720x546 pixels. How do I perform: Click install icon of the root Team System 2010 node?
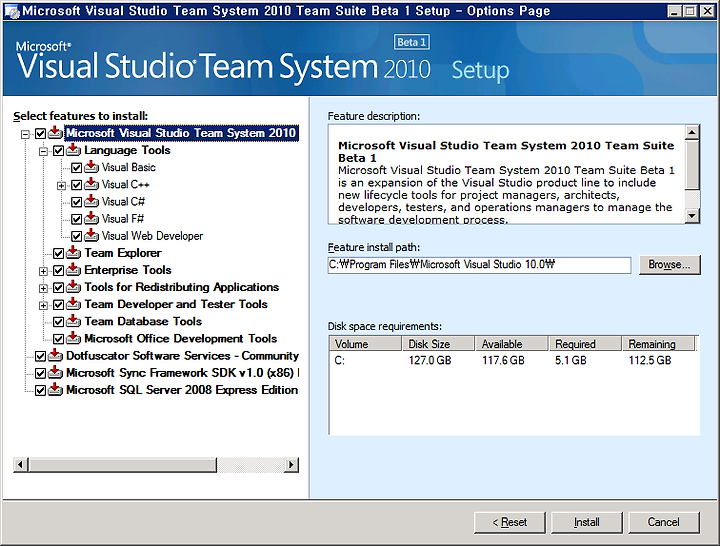click(x=55, y=133)
